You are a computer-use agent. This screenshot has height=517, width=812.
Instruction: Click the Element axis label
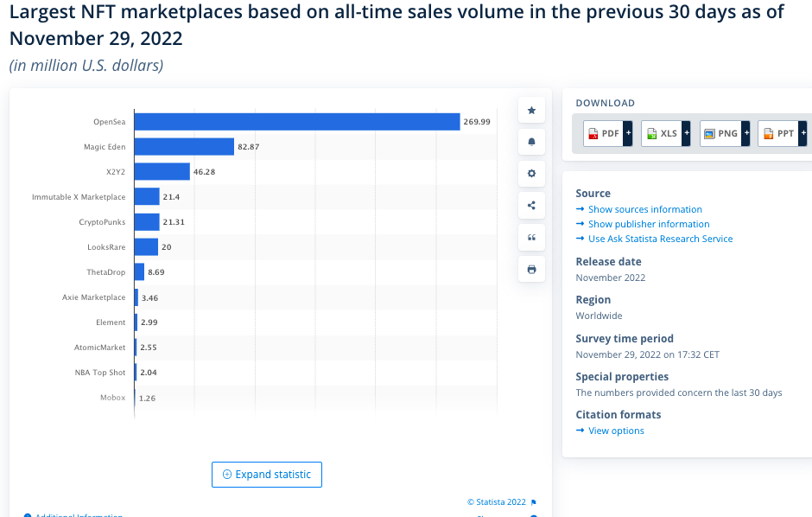tap(111, 322)
